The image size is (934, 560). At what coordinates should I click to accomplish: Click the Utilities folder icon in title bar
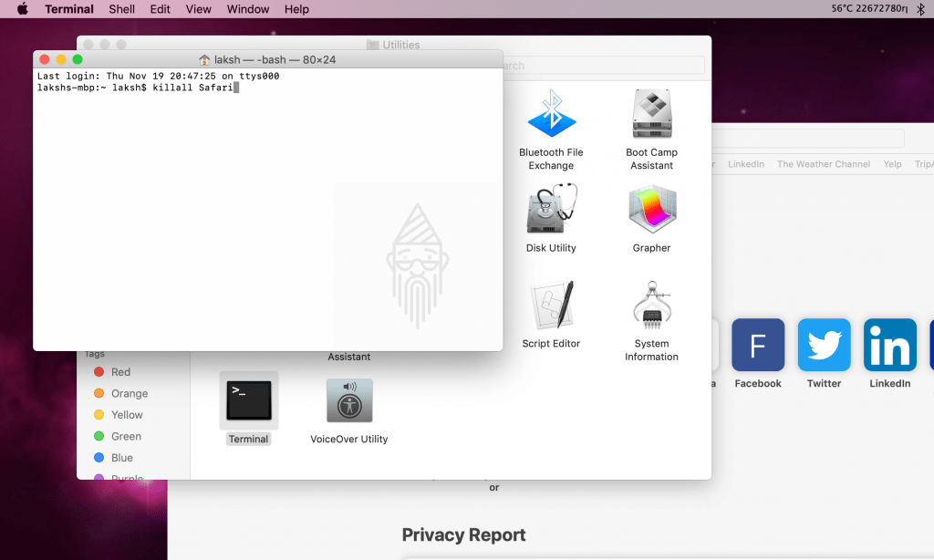(373, 45)
